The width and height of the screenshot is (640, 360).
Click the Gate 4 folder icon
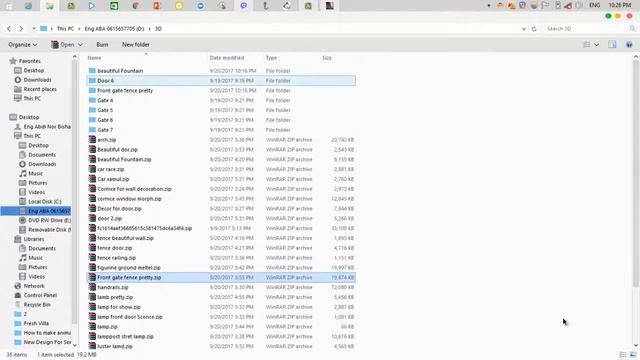coord(92,100)
